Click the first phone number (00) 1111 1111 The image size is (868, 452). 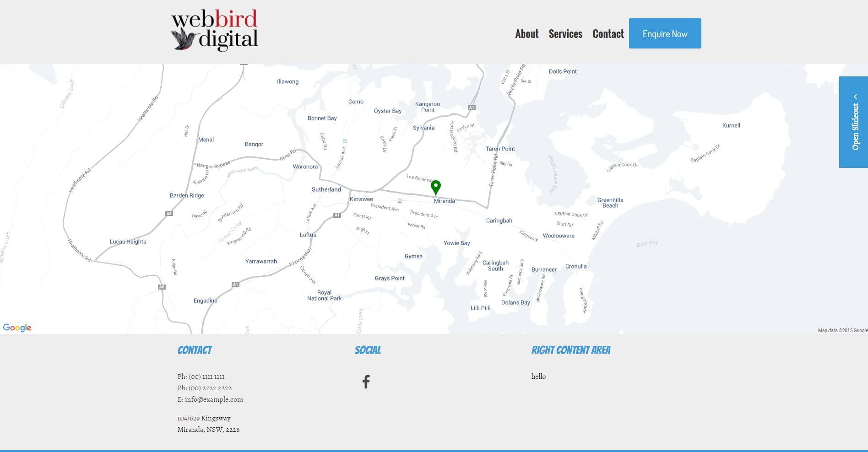click(x=206, y=377)
